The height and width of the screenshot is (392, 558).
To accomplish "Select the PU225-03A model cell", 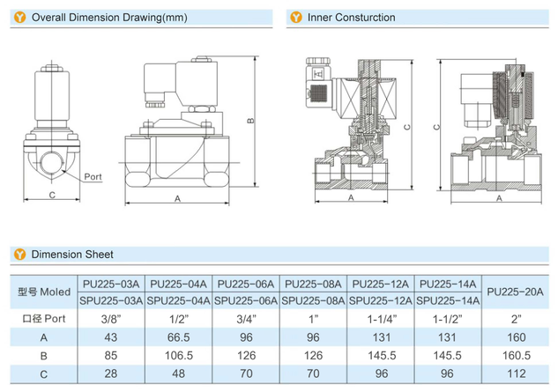I will click(x=109, y=285).
